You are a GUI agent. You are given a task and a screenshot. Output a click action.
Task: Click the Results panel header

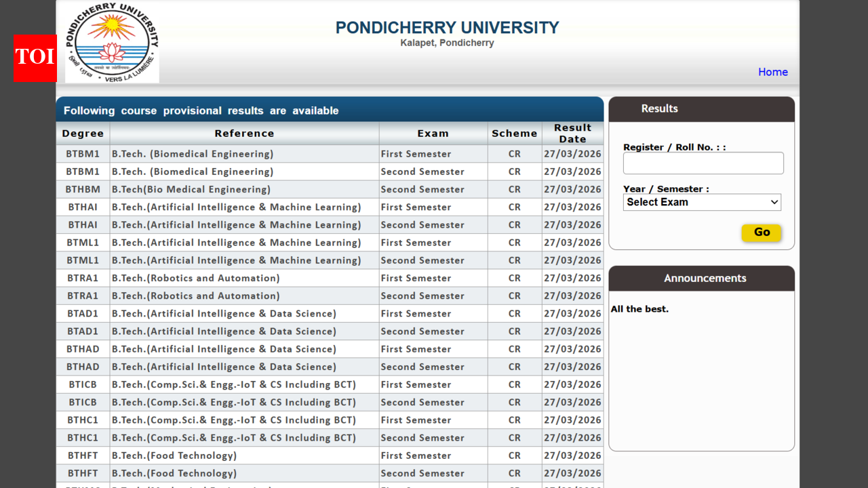[x=658, y=108]
